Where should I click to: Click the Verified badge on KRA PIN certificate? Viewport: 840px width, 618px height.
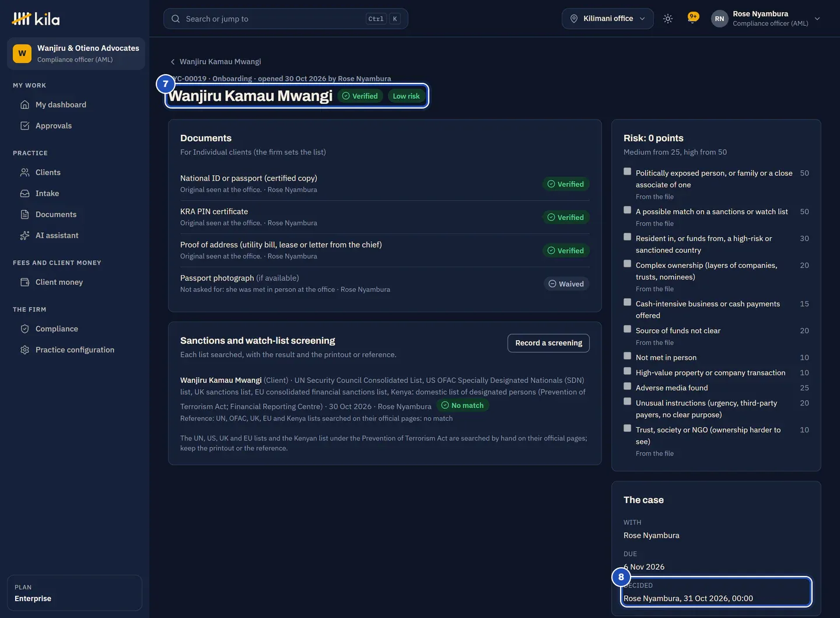click(x=566, y=217)
